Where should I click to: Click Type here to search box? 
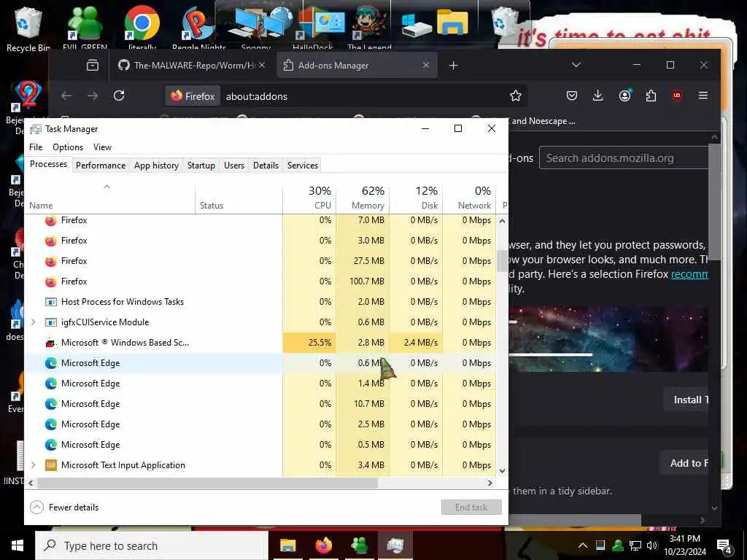[x=152, y=545]
